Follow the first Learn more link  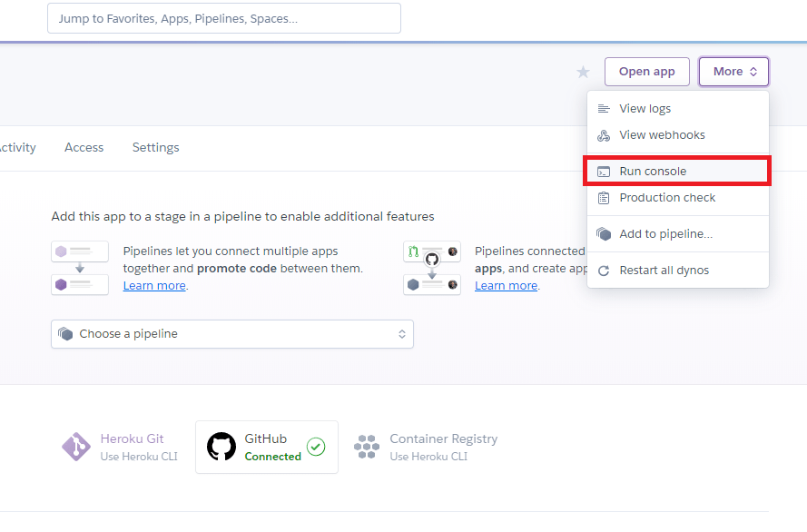point(154,285)
